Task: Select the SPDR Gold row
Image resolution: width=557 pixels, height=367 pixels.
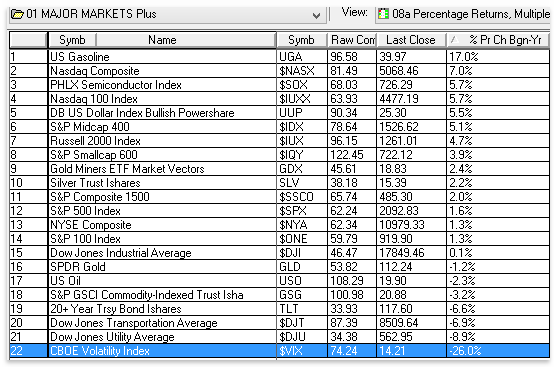Action: [x=279, y=267]
